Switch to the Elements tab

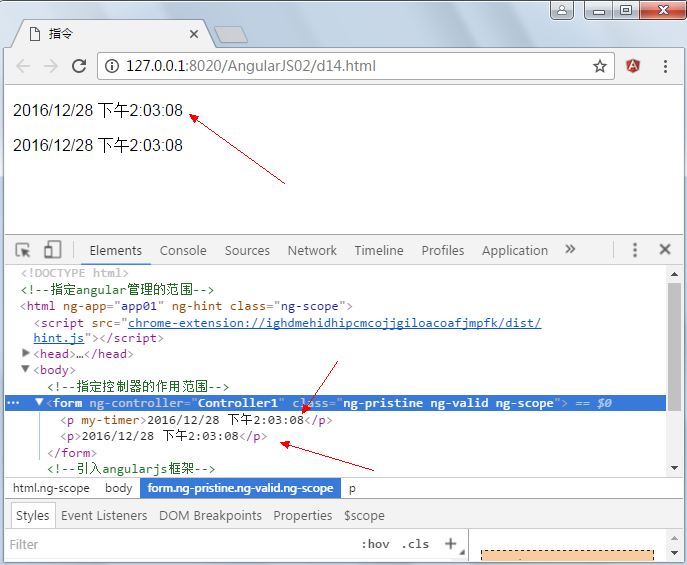(x=116, y=251)
